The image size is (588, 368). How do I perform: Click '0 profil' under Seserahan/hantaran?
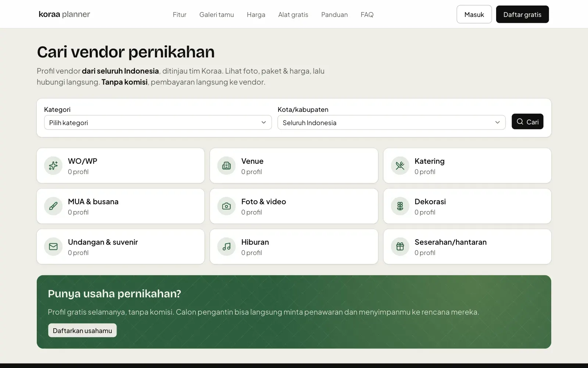[x=425, y=253]
